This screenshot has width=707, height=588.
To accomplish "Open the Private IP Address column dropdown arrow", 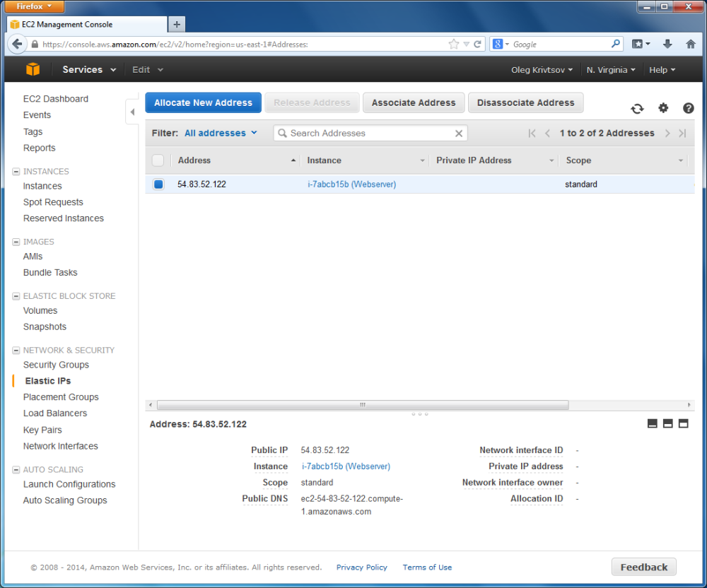I will (x=551, y=160).
